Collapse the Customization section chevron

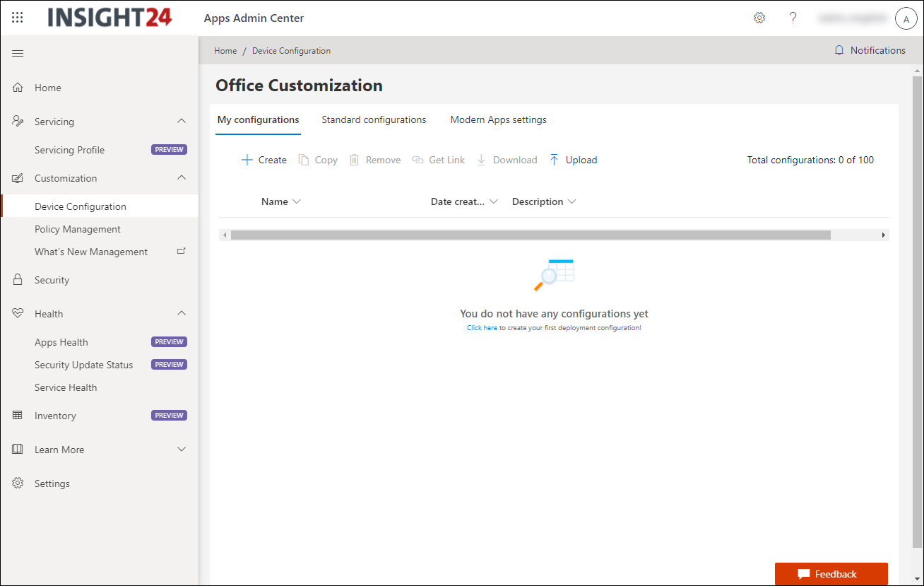click(x=182, y=178)
